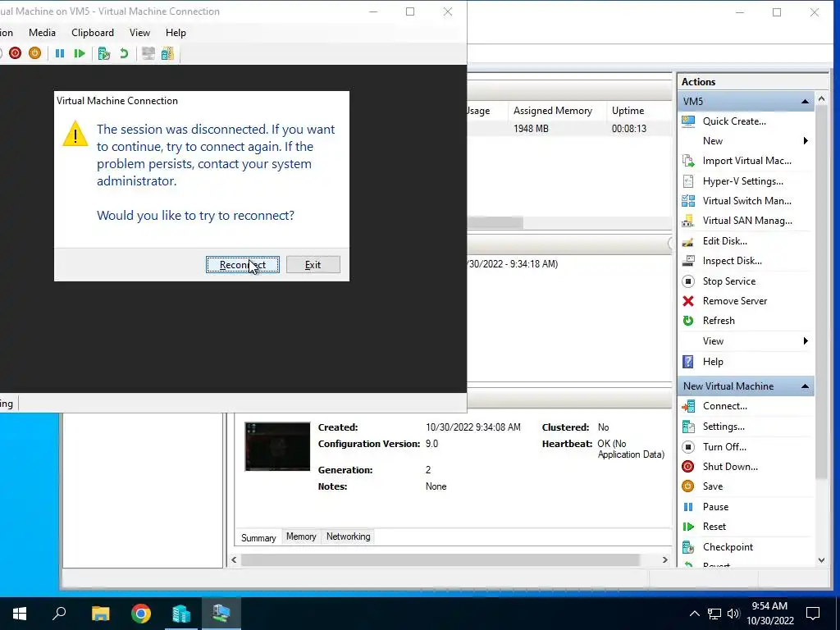
Task: Open the notification center icon
Action: [813, 614]
